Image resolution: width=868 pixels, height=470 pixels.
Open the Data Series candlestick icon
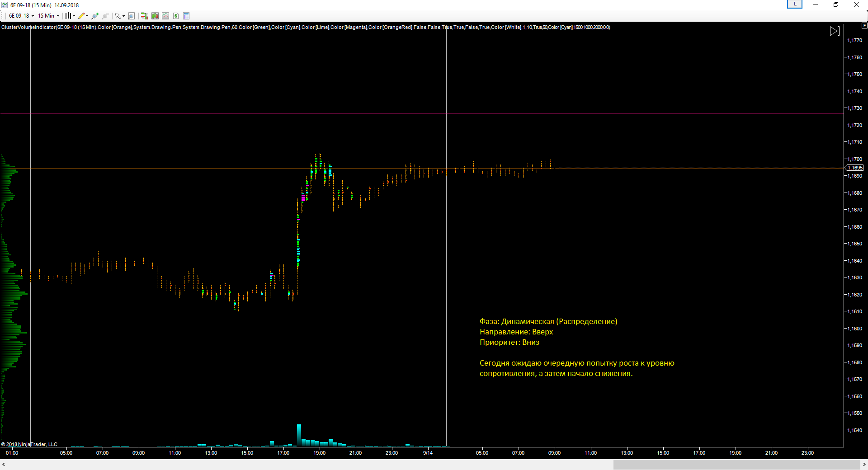click(155, 16)
